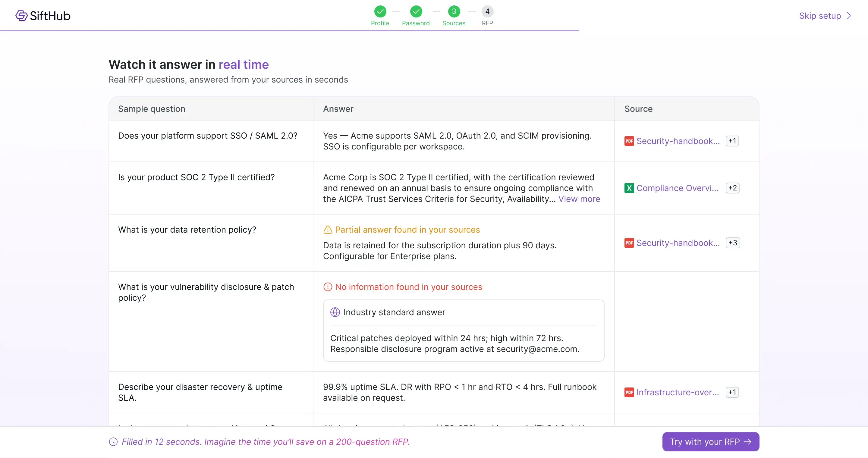Click the Try with your RFP button
Screen dimensions: 868x458
click(x=710, y=442)
